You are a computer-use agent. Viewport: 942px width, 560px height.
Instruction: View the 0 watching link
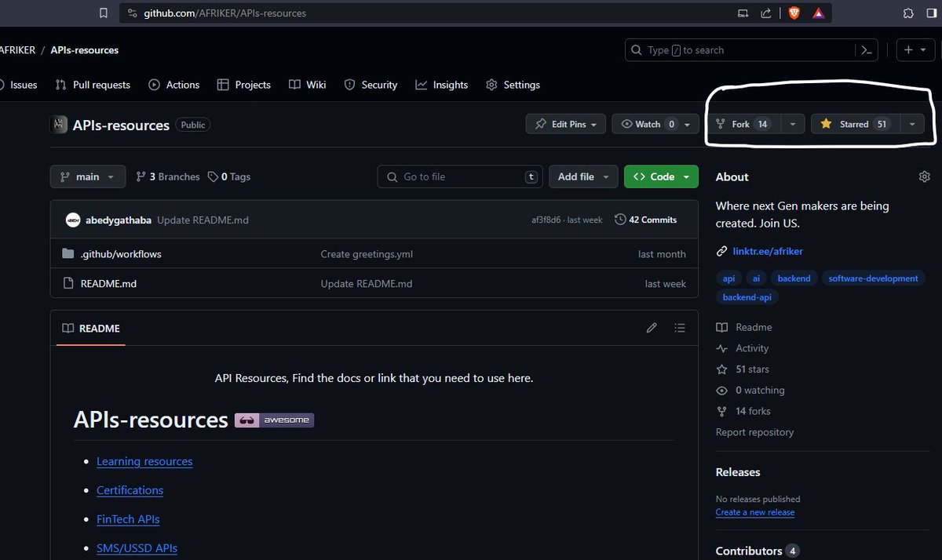(750, 391)
